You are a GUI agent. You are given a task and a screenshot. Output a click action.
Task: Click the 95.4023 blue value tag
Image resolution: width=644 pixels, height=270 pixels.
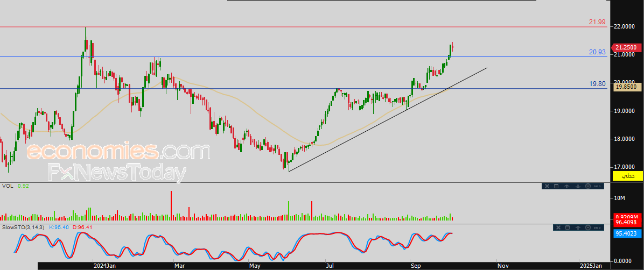coord(627,234)
